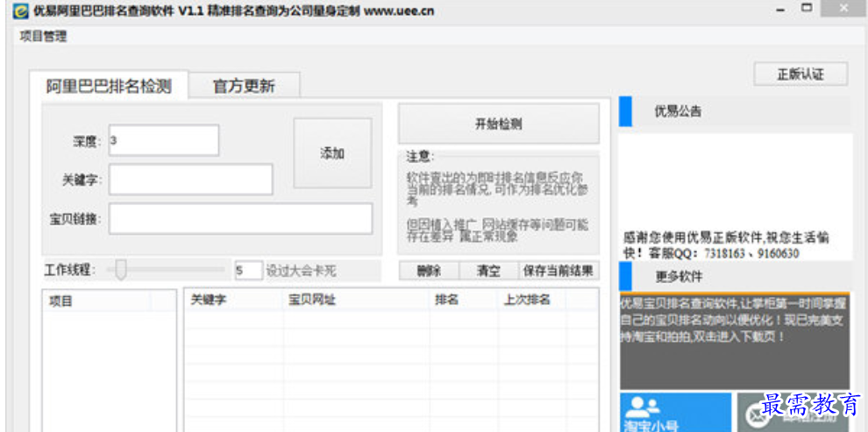
Task: Click 保存当前结果 button
Action: [x=559, y=271]
